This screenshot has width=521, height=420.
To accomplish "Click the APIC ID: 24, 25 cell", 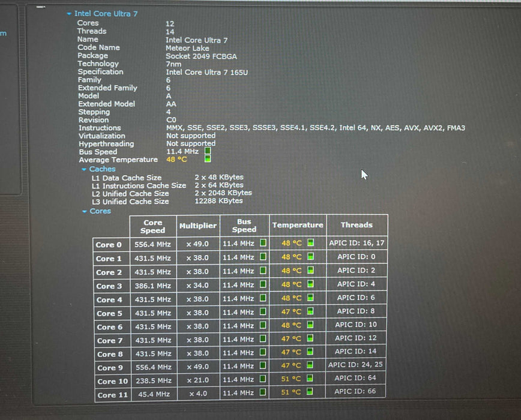I will tap(355, 365).
